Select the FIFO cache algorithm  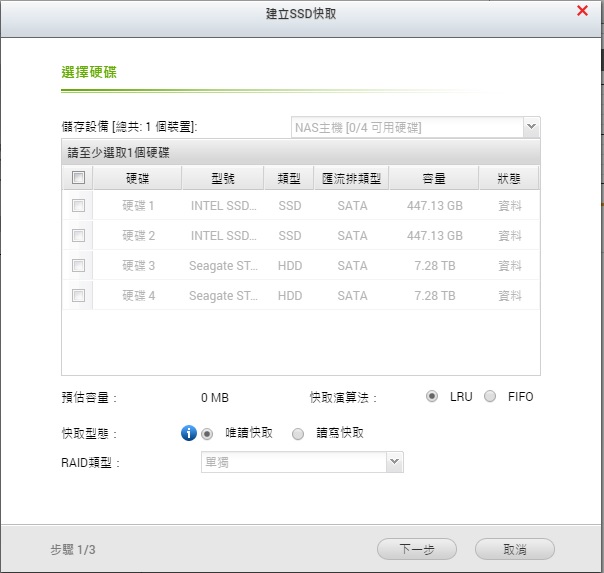490,396
